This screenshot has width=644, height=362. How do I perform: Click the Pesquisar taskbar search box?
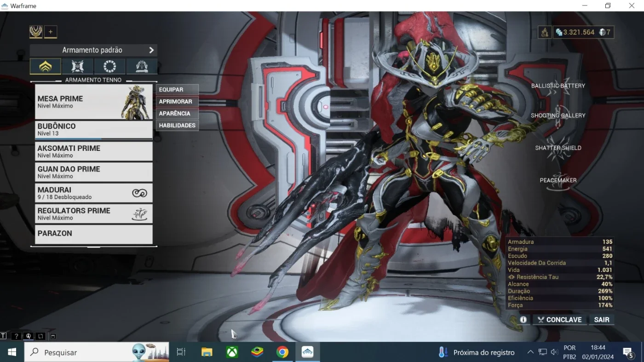point(97,352)
